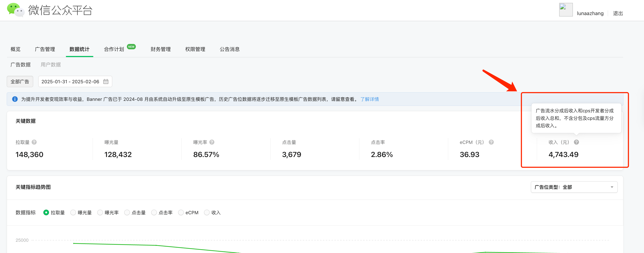Select the eCPM radio button
Screen dimensions: 644x253
pos(181,213)
